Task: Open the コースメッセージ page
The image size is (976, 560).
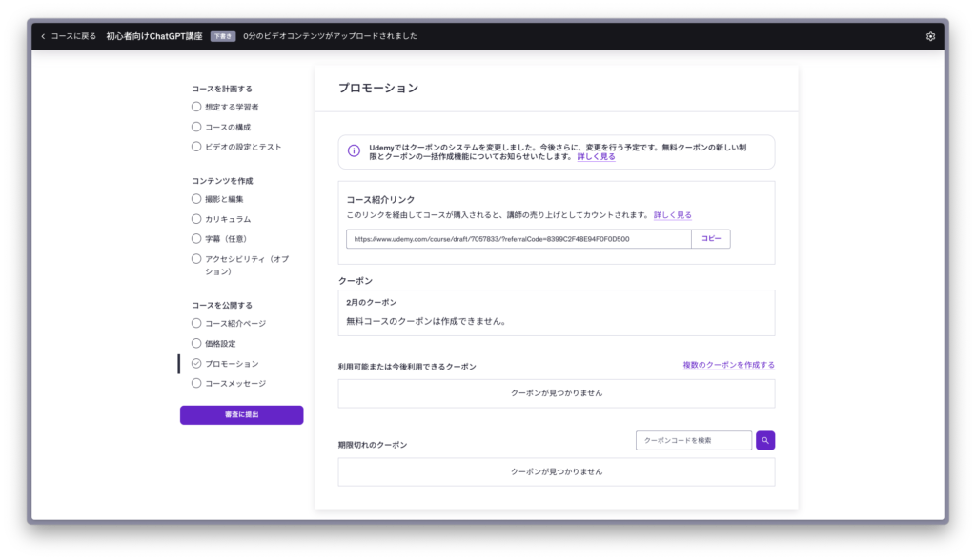Action: pyautogui.click(x=235, y=384)
